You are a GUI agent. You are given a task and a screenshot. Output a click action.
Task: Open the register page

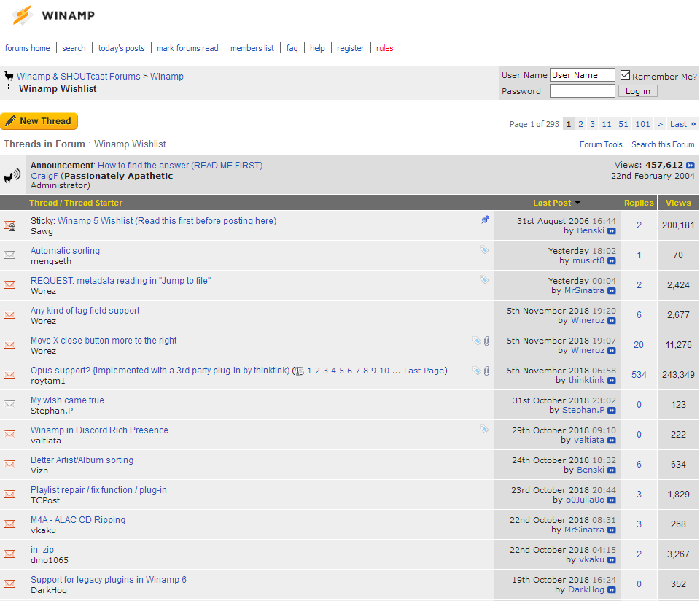coord(351,48)
